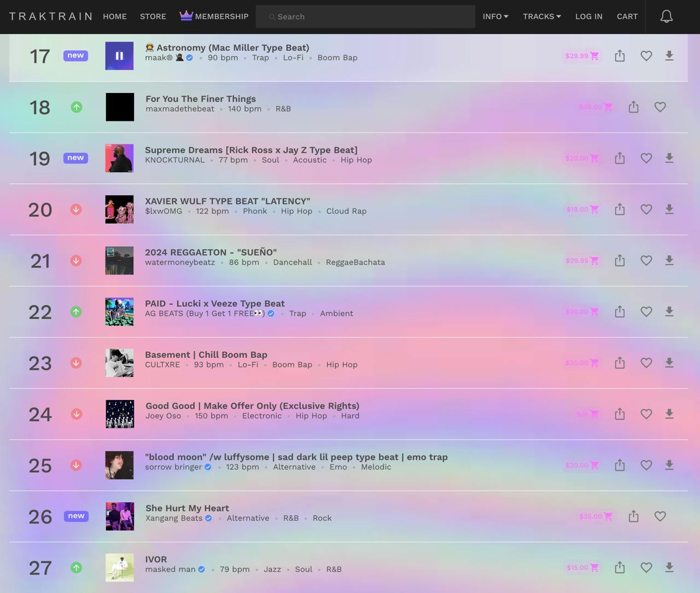Image resolution: width=700 pixels, height=593 pixels.
Task: Share the Supreme Dreams track
Action: click(620, 158)
